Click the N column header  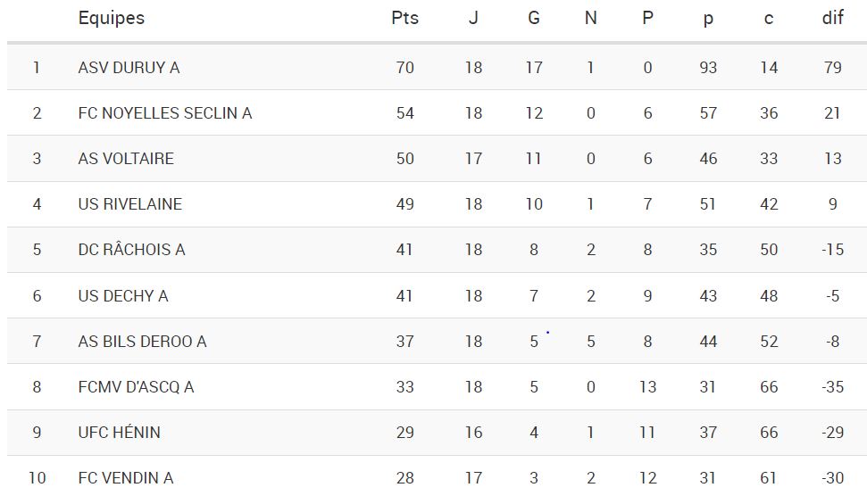coord(590,18)
